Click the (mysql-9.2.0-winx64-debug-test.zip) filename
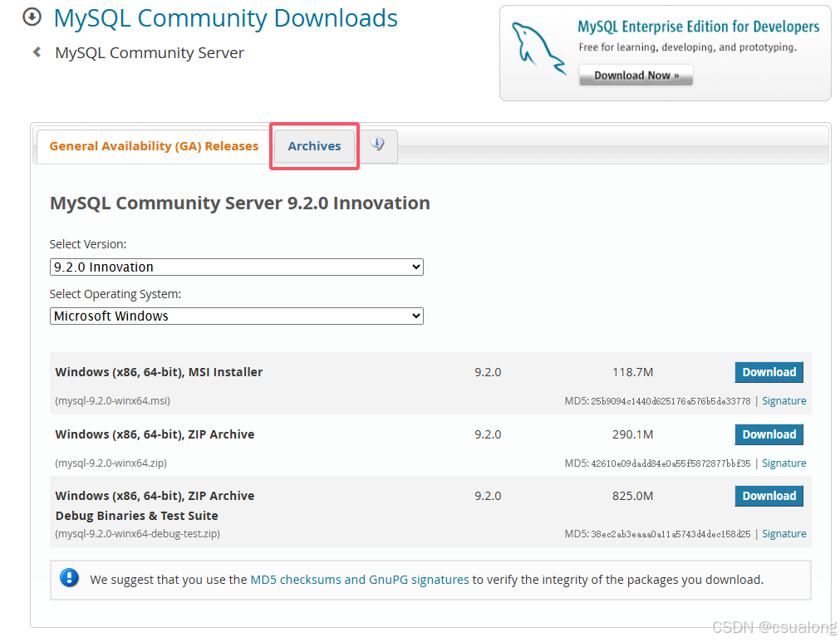The width and height of the screenshot is (840, 642). (x=137, y=534)
